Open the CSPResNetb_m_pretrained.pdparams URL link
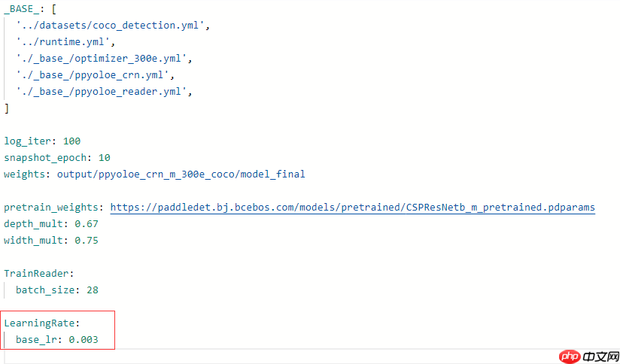 tap(353, 207)
